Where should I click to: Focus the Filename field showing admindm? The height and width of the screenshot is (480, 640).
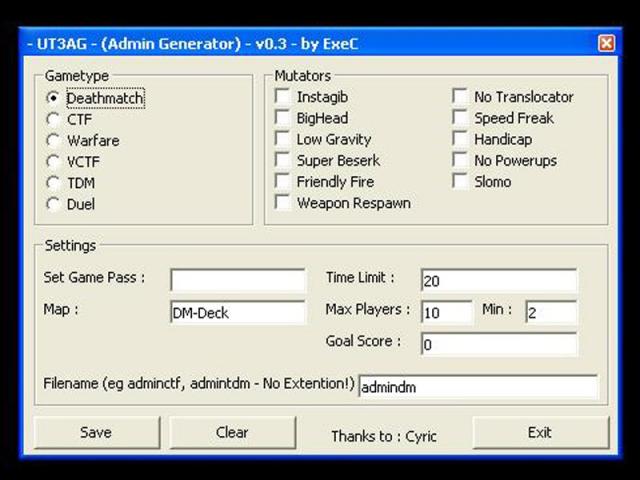click(478, 386)
